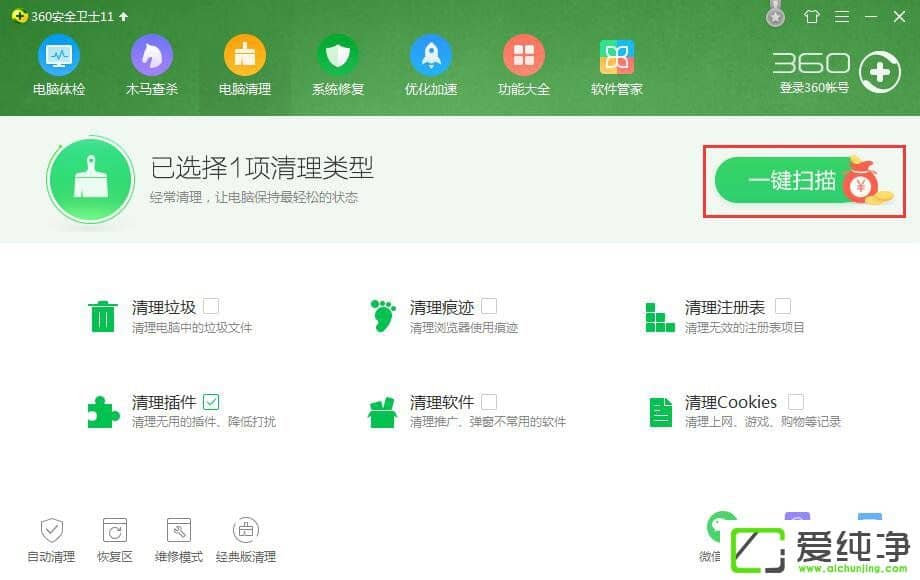Open 系统修复 shield icon
This screenshot has height=580, width=920.
point(338,56)
